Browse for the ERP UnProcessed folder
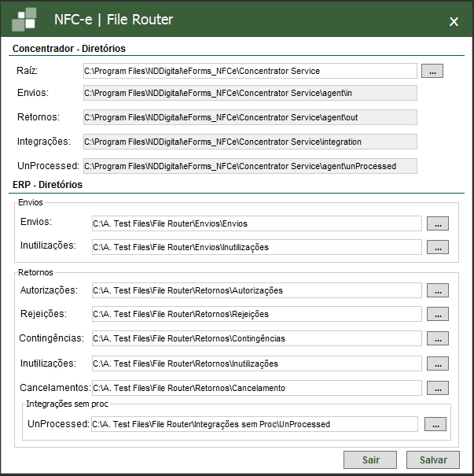Screen dimensions: 474x476 click(435, 424)
